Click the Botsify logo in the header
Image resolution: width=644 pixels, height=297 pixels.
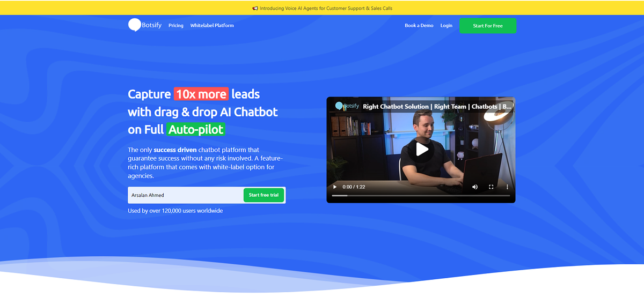coord(144,25)
